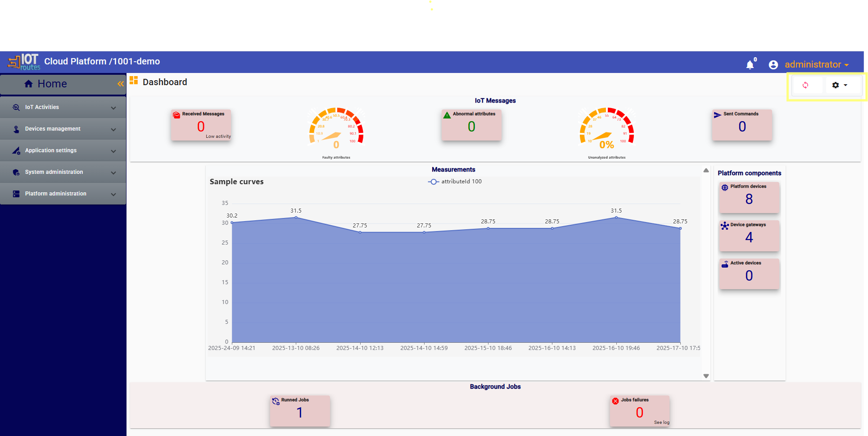Expand Application settings in sidebar
The image size is (868, 436).
pyautogui.click(x=63, y=150)
